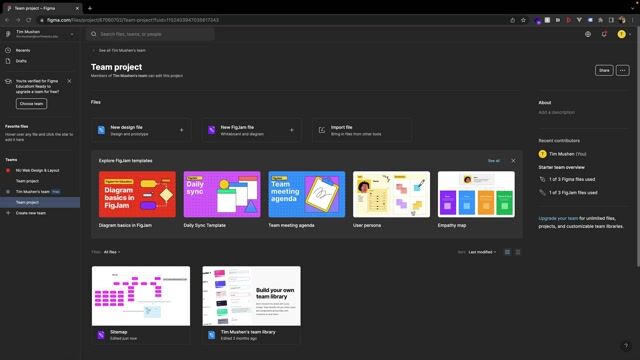The width and height of the screenshot is (640, 360).
Task: Open the notifications bell icon
Action: pyautogui.click(x=604, y=34)
